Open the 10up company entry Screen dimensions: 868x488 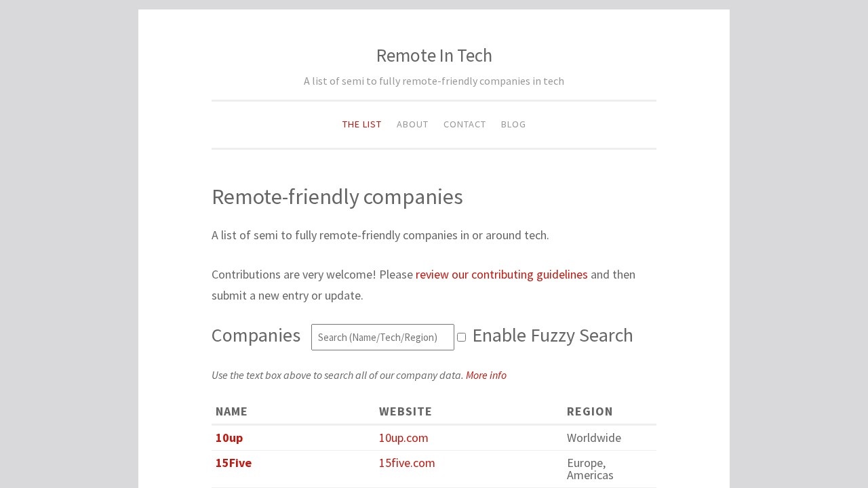(x=229, y=438)
